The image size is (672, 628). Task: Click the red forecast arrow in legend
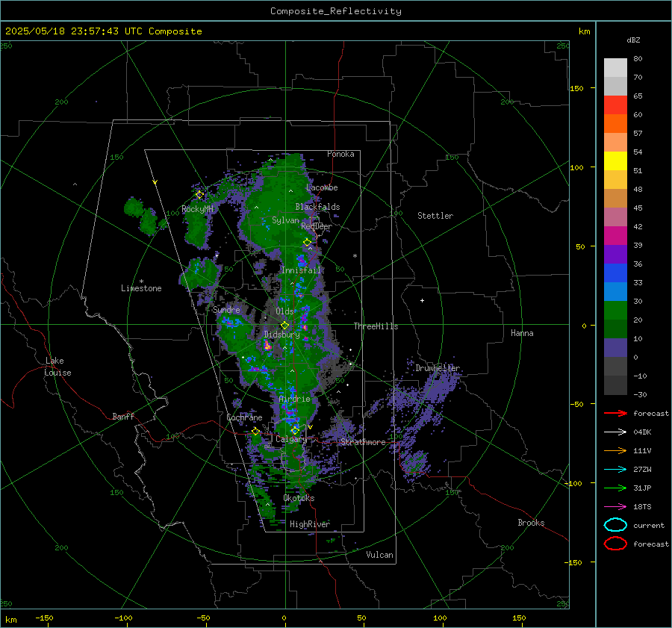pyautogui.click(x=615, y=413)
